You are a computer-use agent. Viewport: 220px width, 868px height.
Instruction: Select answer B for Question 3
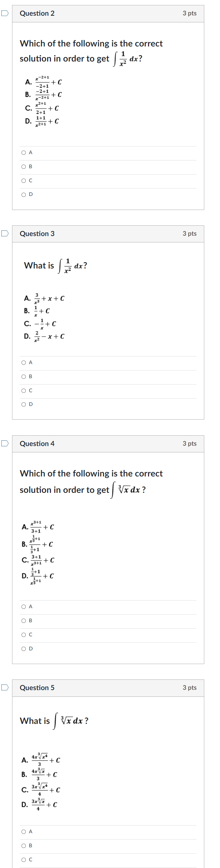point(23,376)
